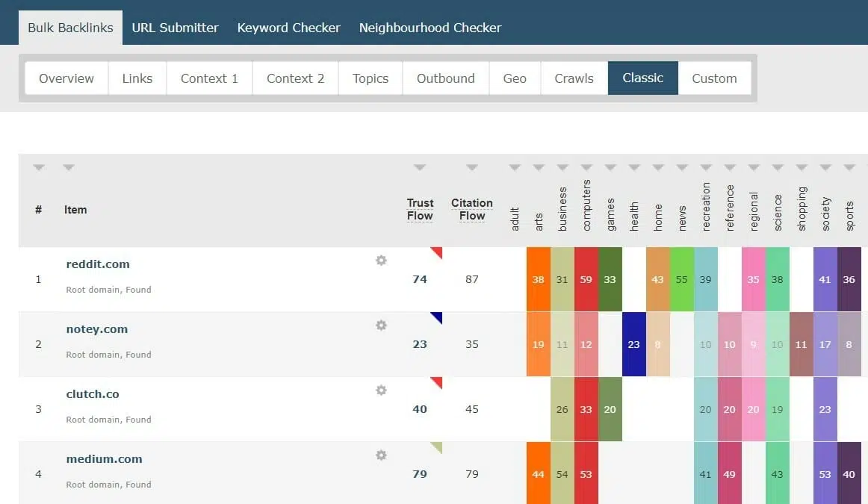Click the shopping column header label
This screenshot has width=868, height=504.
pos(802,208)
